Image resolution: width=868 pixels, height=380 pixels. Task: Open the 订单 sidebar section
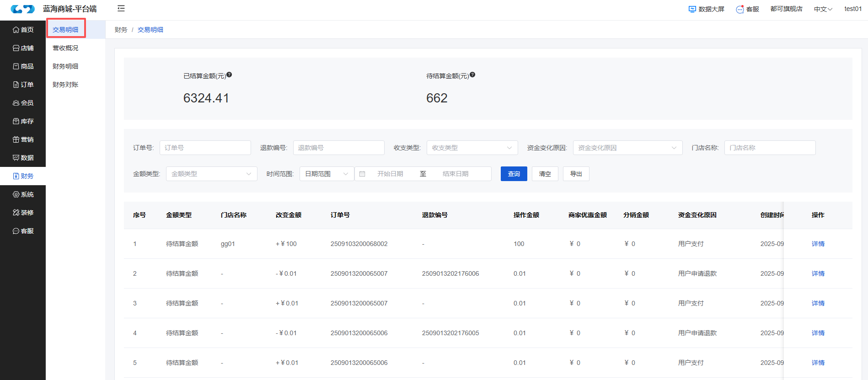[23, 85]
